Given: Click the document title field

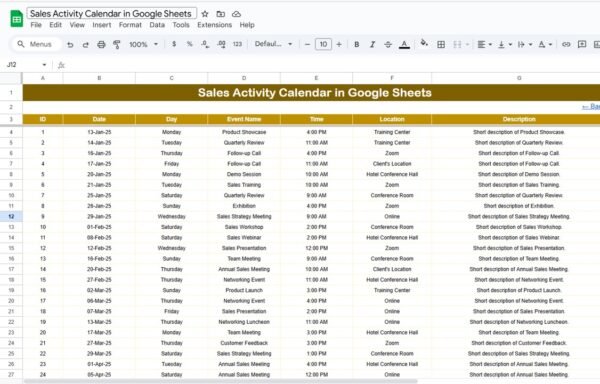Looking at the screenshot, I should point(111,13).
